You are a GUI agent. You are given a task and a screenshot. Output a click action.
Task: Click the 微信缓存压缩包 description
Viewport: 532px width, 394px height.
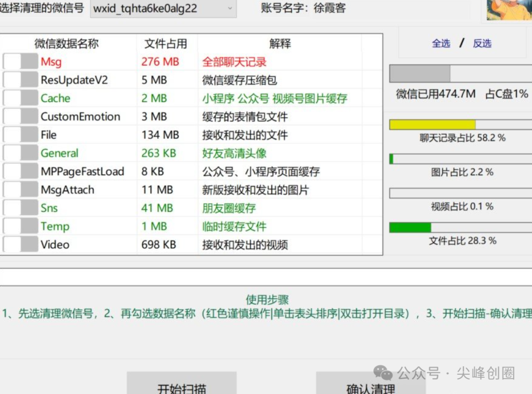coord(239,80)
